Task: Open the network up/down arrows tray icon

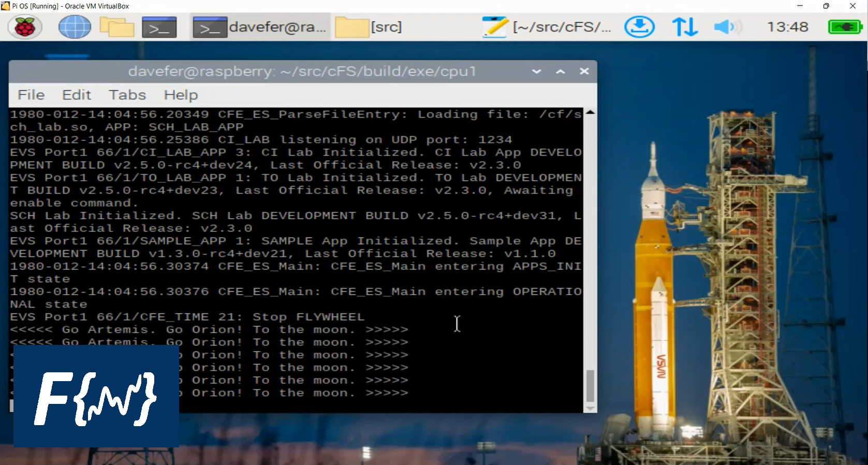Action: (685, 27)
